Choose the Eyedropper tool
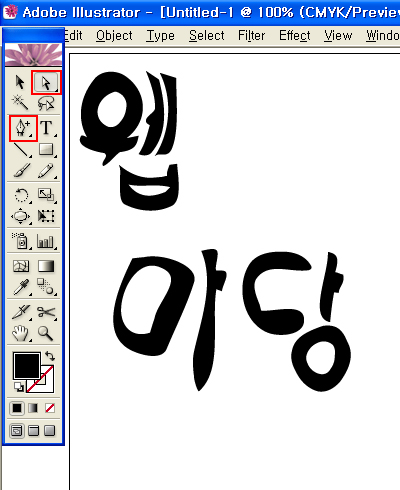 coord(21,287)
